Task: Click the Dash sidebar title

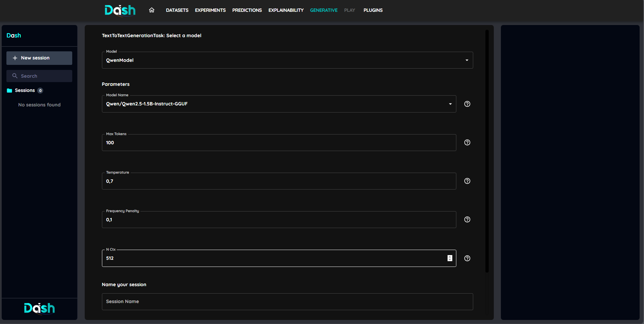Action: (x=14, y=35)
